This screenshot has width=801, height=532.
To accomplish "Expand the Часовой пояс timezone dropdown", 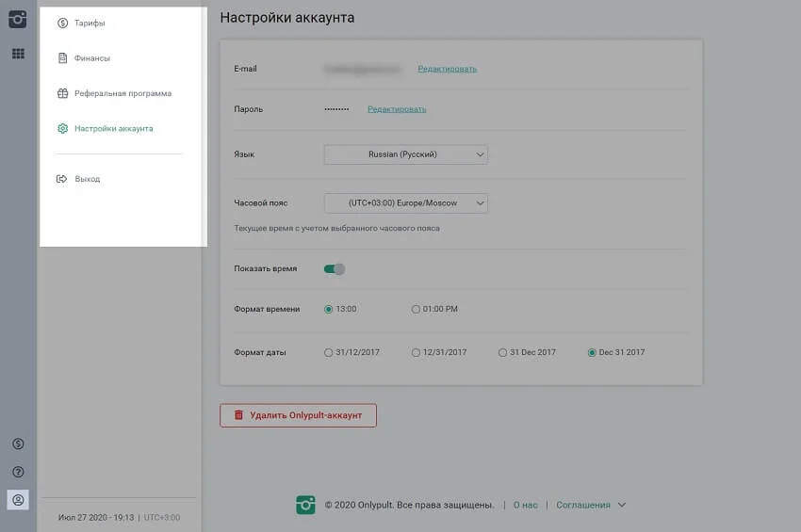I will [405, 203].
